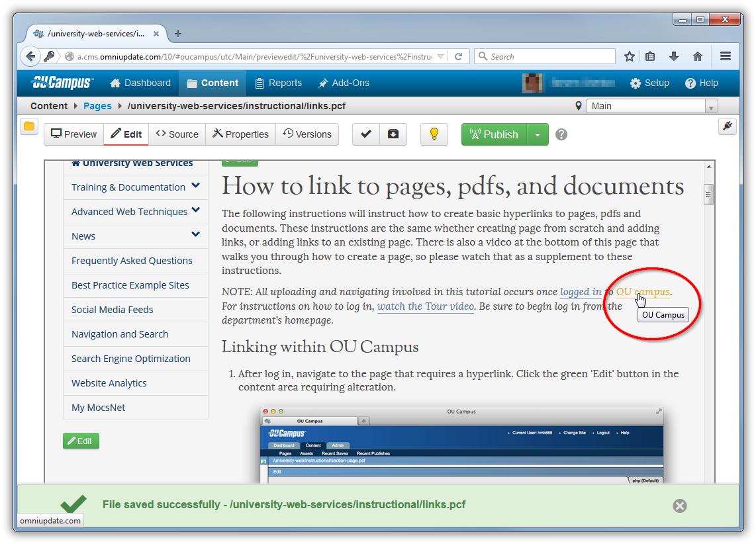Screen dimensions: 756x544
Task: Switch to the Source tab
Action: click(177, 134)
